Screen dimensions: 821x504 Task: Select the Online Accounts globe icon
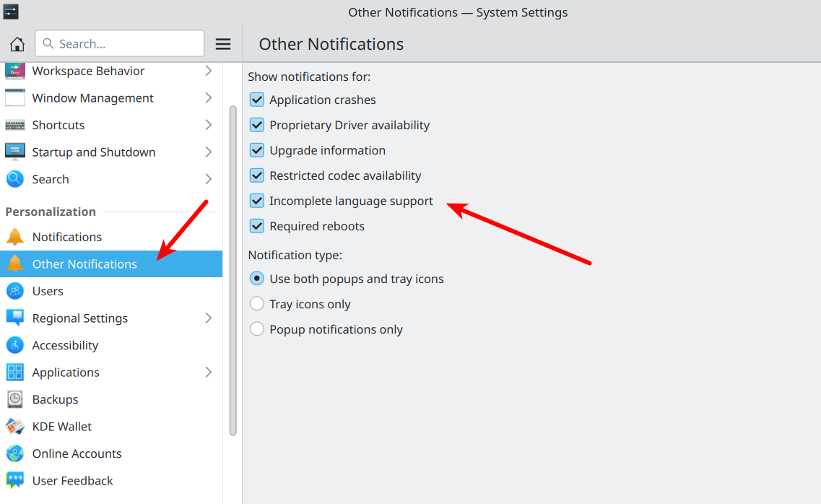click(15, 453)
